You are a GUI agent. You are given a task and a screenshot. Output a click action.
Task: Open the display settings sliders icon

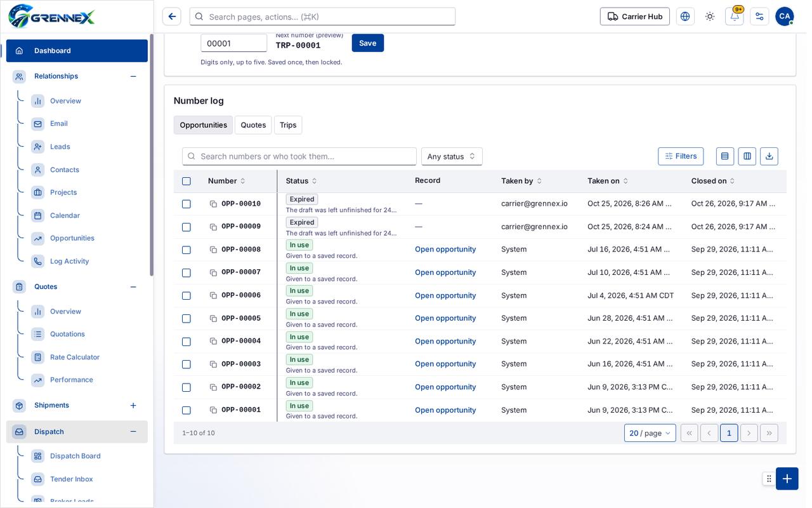[x=759, y=17]
